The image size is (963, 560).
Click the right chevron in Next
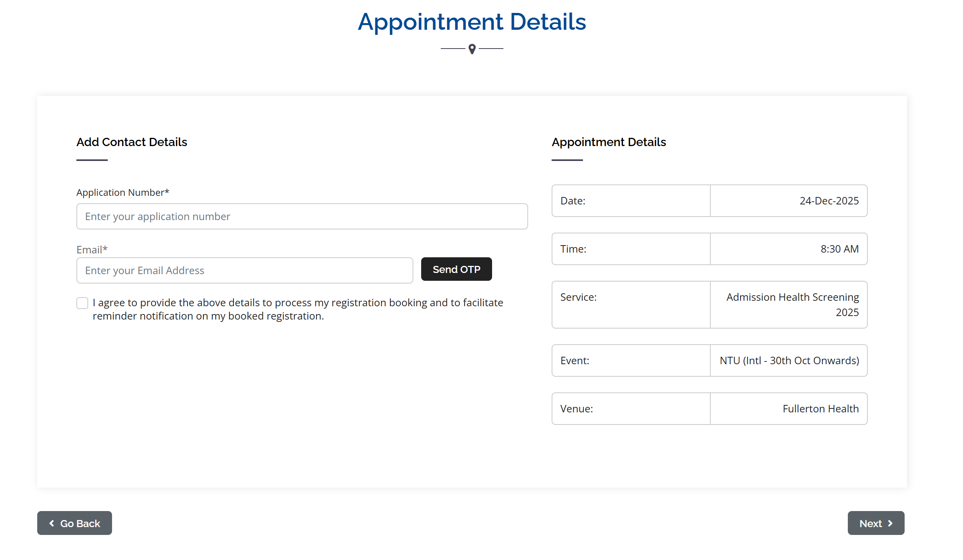click(x=891, y=523)
